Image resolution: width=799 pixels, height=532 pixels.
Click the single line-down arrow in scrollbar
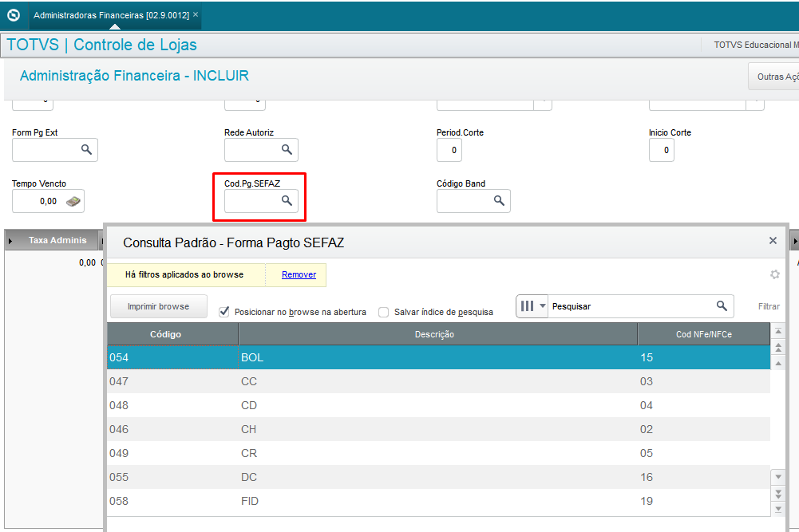point(778,477)
